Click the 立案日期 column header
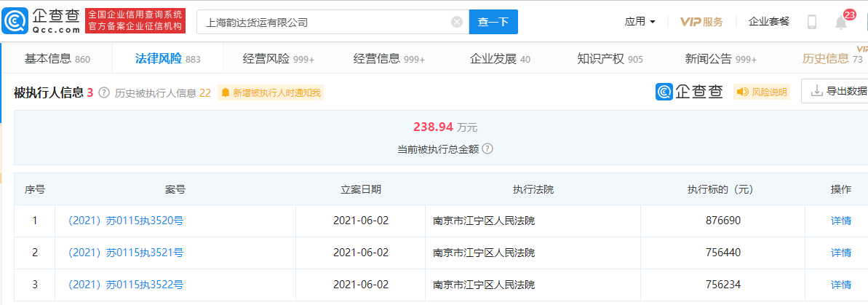868x305 pixels. 360,189
